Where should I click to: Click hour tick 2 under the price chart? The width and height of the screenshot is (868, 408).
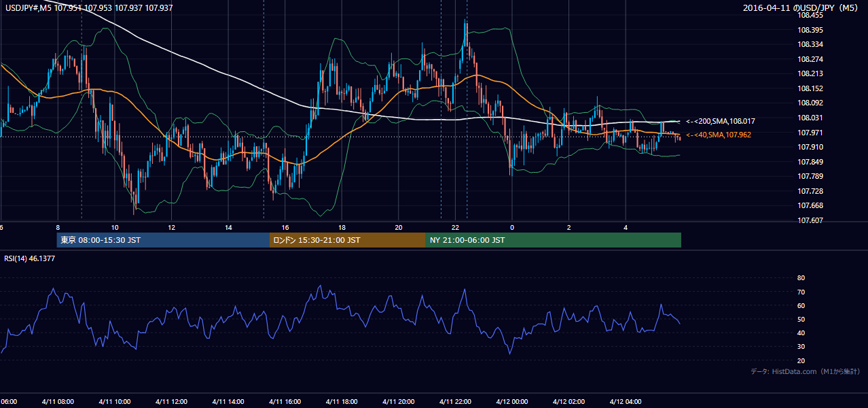[569, 228]
